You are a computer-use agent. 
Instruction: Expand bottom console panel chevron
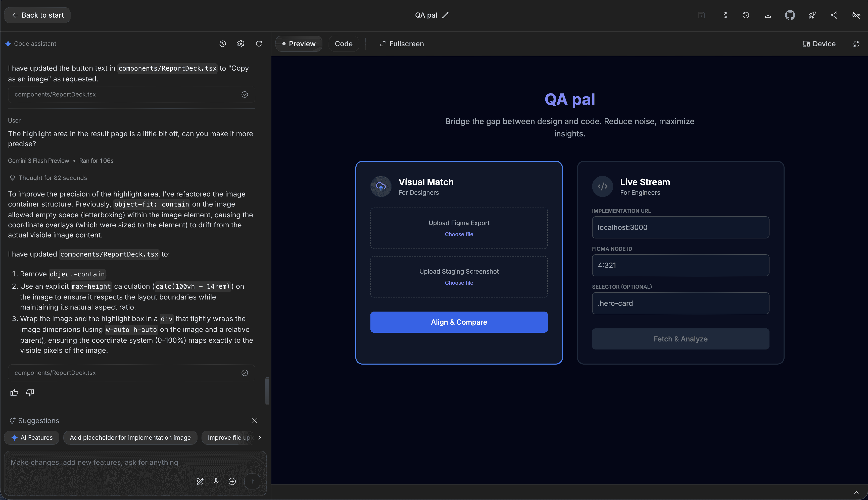click(x=856, y=492)
